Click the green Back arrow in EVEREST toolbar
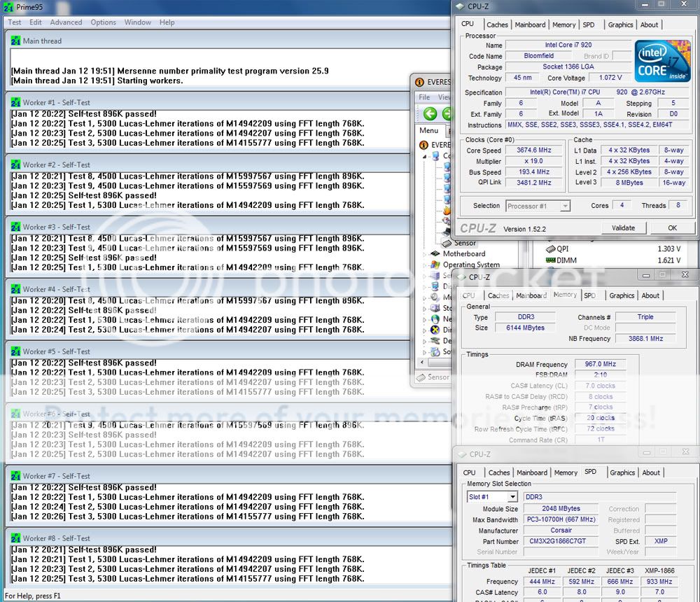The height and width of the screenshot is (602, 700). coord(430,114)
